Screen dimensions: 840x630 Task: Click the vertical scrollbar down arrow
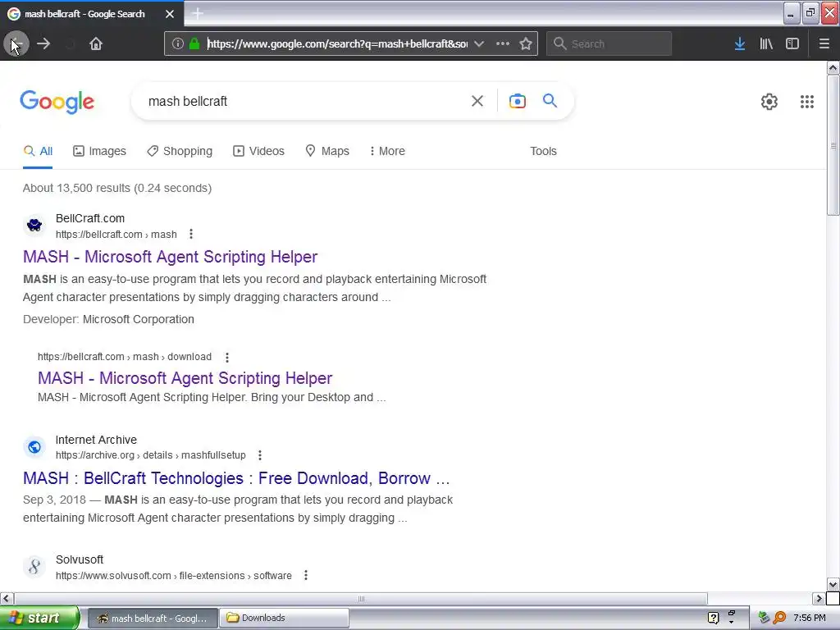(x=833, y=584)
